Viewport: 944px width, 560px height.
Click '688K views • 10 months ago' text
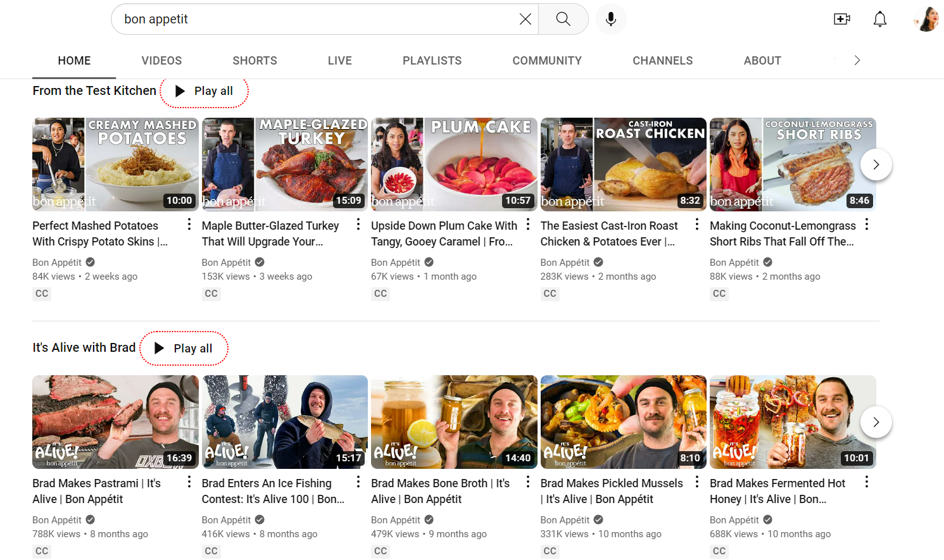coord(770,534)
